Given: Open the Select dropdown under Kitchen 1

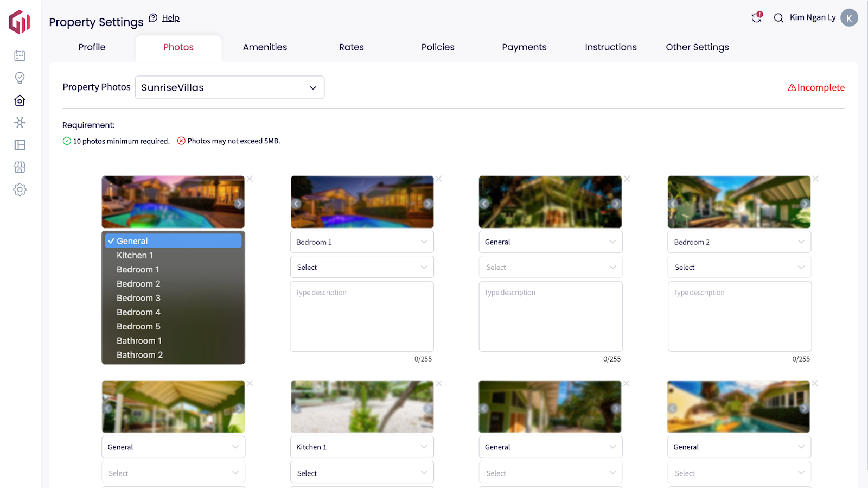Looking at the screenshot, I should [x=362, y=473].
